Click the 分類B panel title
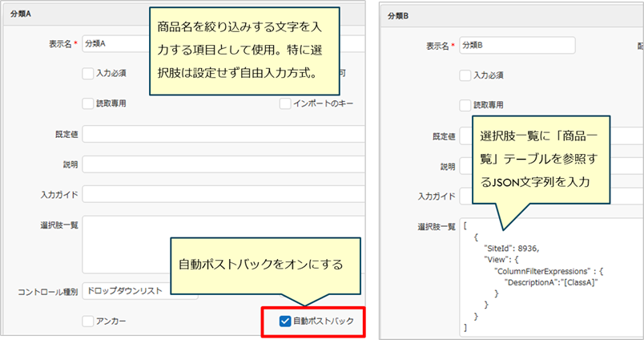Screen dimensions: 644x340 point(398,15)
